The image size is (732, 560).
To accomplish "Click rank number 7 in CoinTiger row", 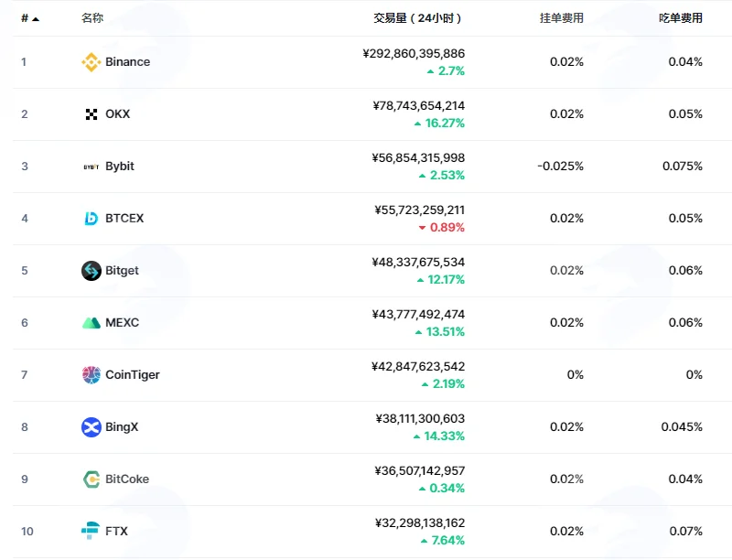I will 25,375.
